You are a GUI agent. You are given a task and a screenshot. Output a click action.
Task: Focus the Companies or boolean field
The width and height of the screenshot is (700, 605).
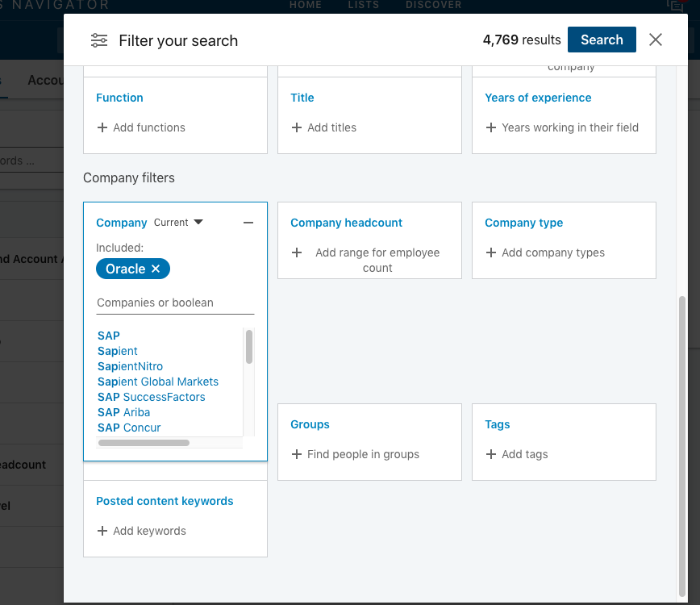175,302
